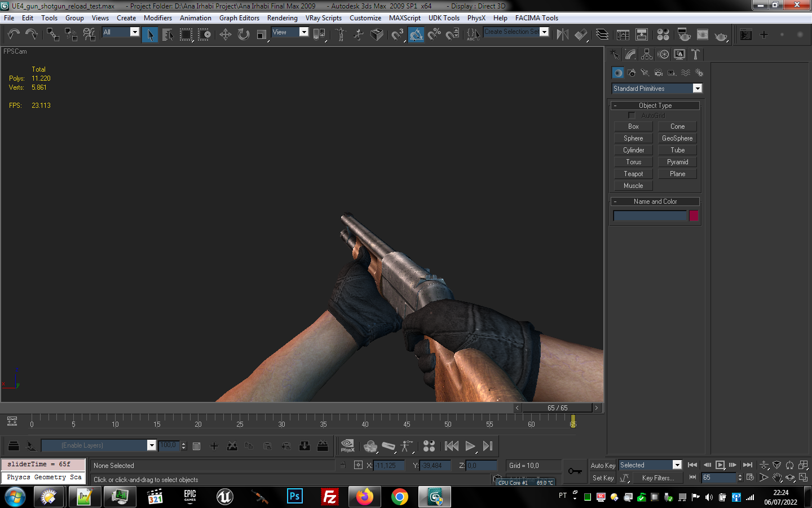Activate the Select and Rotate tool
The height and width of the screenshot is (508, 812).
click(243, 35)
